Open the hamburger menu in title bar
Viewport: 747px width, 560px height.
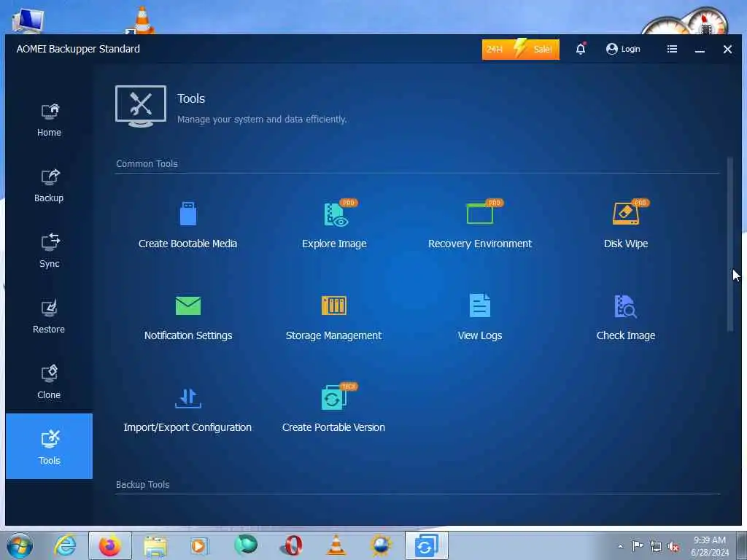672,49
